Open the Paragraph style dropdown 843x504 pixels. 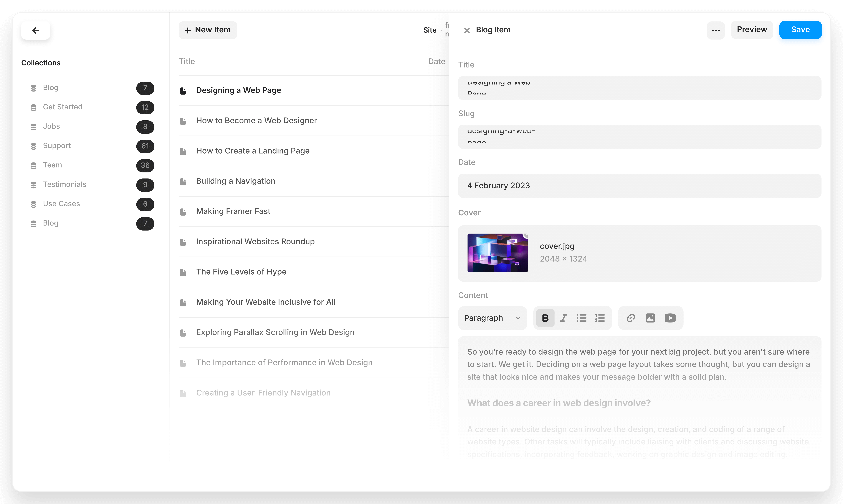[492, 318]
